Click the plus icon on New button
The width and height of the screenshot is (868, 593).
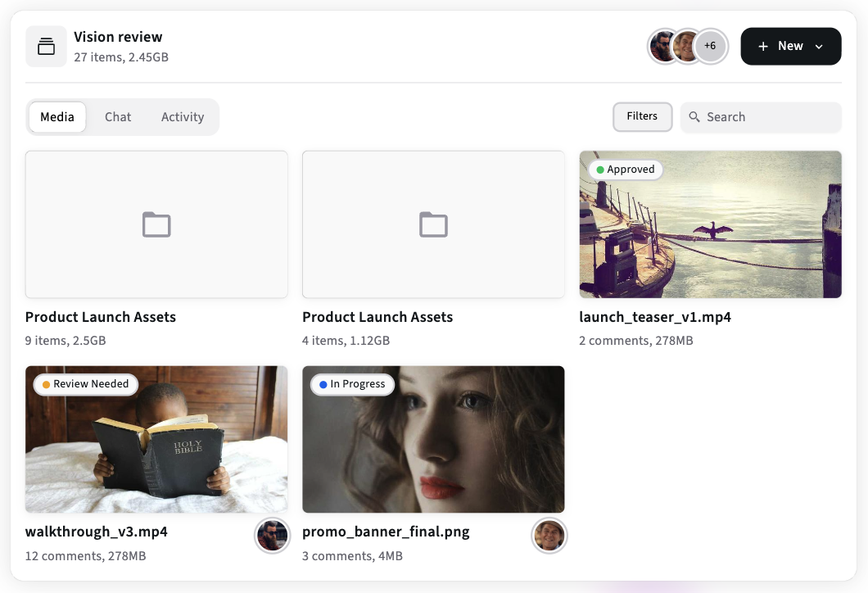point(763,47)
